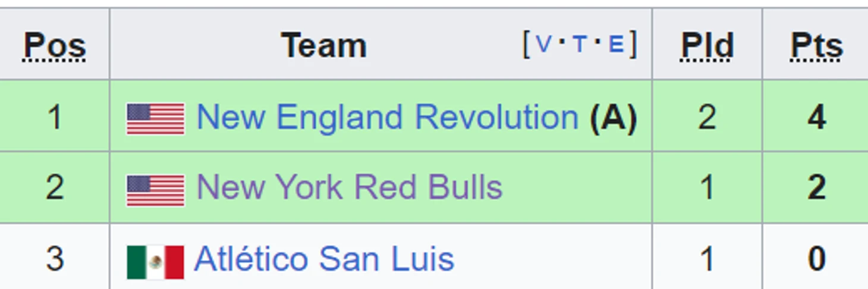Click the T talk template link
868x289 pixels.
[x=580, y=45]
